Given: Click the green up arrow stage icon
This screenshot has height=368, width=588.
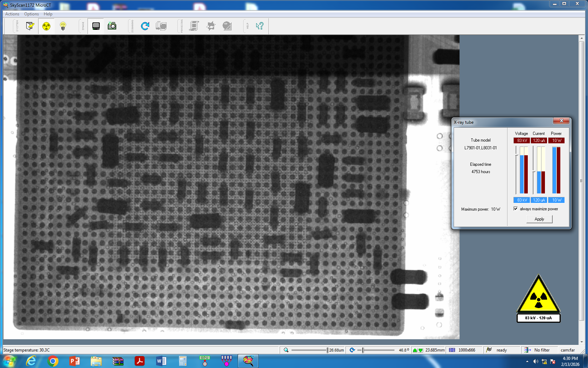Looking at the screenshot, I should [415, 350].
